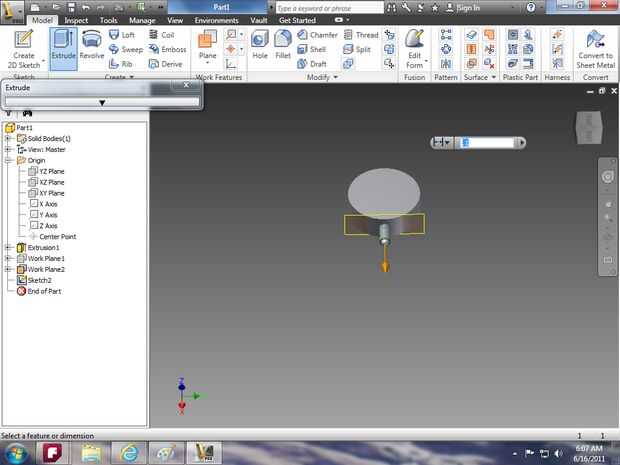Expand the View: Master node
Screen dimensions: 620x465
pos(8,149)
